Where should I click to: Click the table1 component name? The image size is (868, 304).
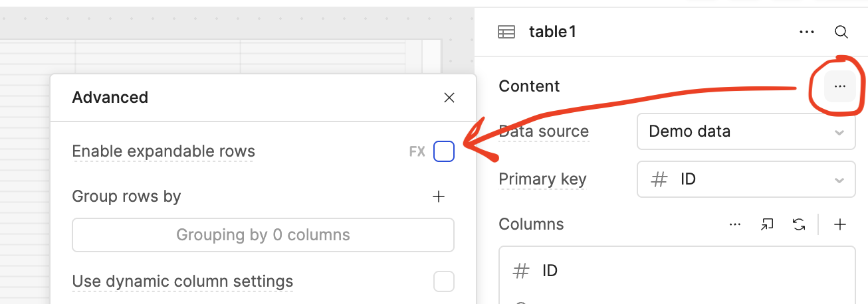[552, 32]
